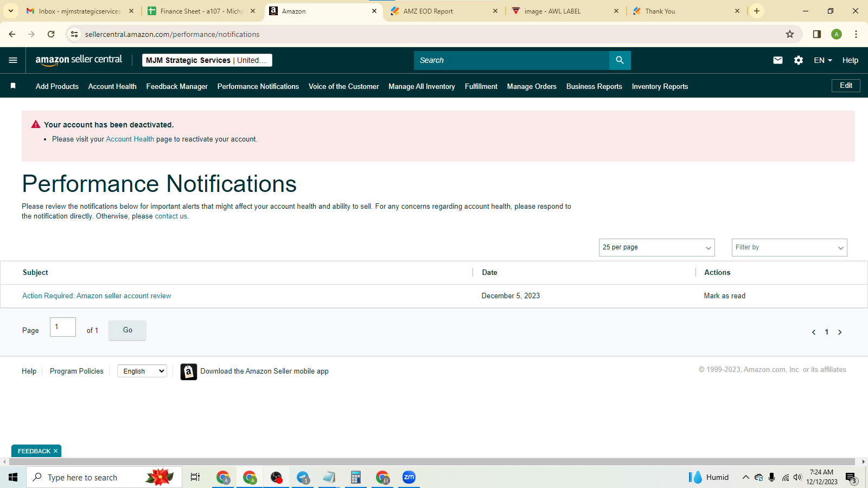Open Task View in taskbar
The width and height of the screenshot is (868, 488).
click(x=195, y=477)
